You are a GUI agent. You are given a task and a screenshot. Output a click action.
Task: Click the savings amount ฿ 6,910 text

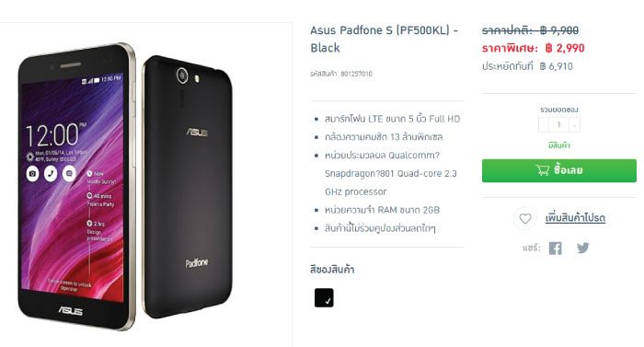pyautogui.click(x=556, y=66)
